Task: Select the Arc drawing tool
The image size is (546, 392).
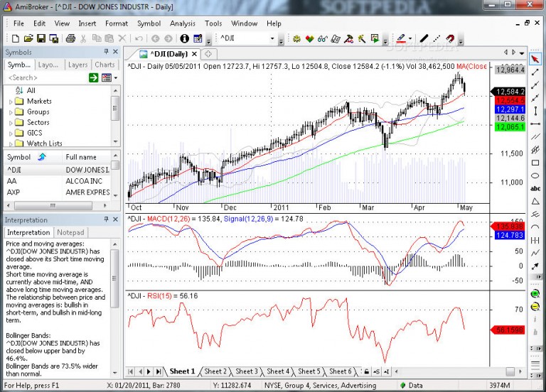Action: [x=535, y=227]
